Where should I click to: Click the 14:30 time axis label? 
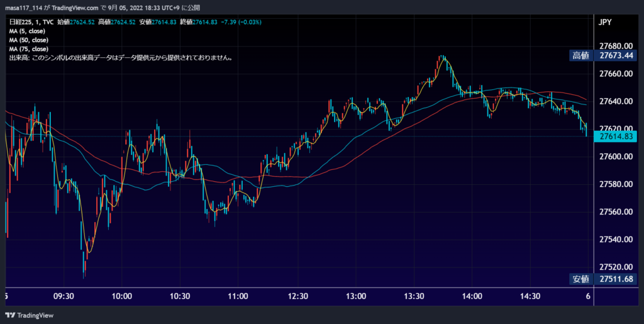pyautogui.click(x=530, y=296)
